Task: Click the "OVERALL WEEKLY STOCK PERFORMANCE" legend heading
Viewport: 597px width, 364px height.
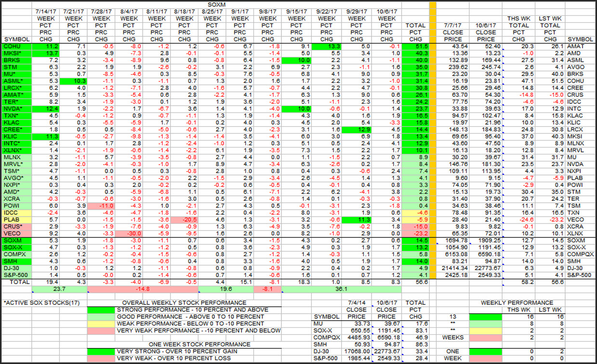Action: click(x=185, y=303)
